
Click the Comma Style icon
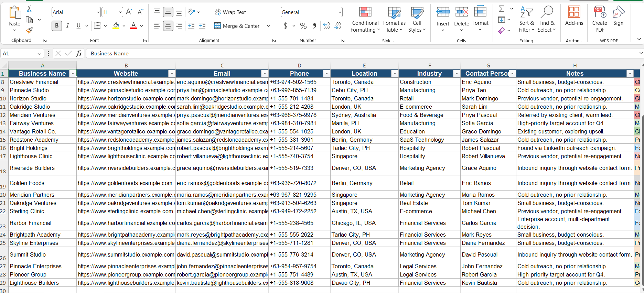click(314, 26)
